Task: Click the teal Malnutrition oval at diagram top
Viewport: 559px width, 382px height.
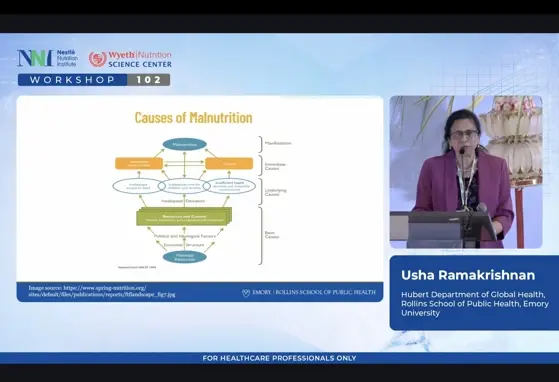Action: tap(185, 144)
